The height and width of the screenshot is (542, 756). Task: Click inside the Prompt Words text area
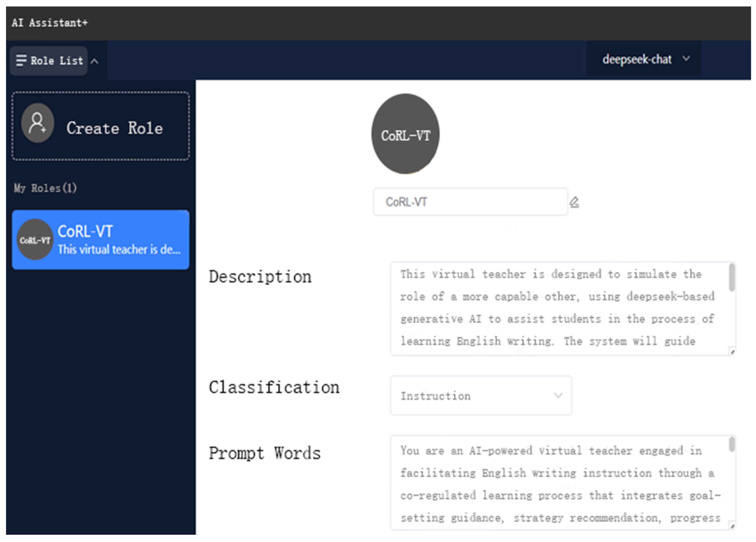click(557, 483)
